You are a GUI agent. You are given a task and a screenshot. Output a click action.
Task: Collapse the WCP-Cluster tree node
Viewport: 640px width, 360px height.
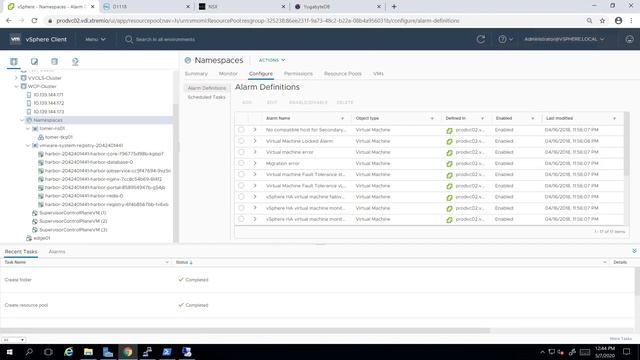tap(16, 87)
